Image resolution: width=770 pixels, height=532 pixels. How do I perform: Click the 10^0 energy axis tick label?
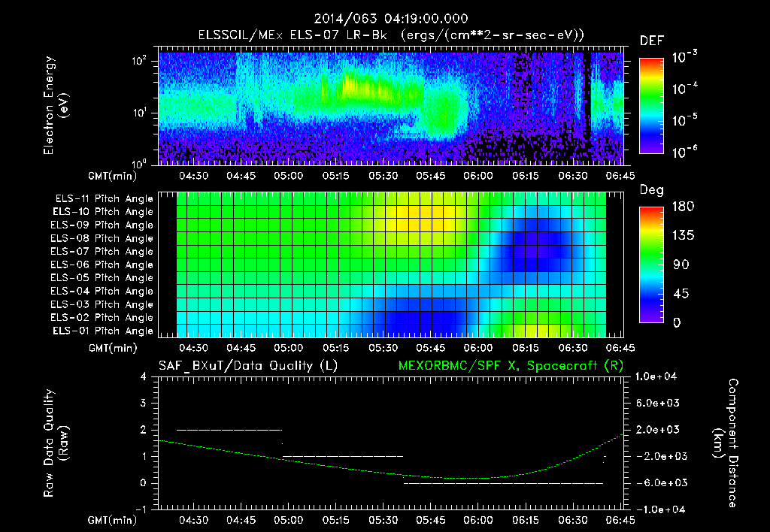point(139,163)
